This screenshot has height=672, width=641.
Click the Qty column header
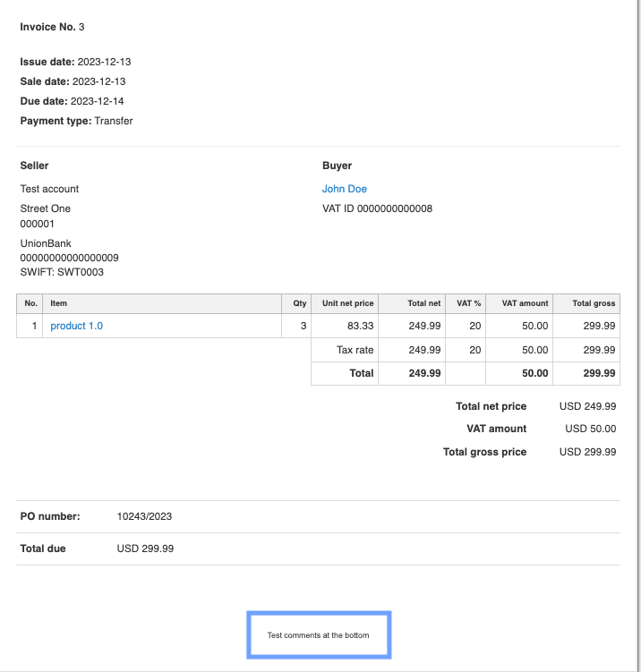pos(300,303)
